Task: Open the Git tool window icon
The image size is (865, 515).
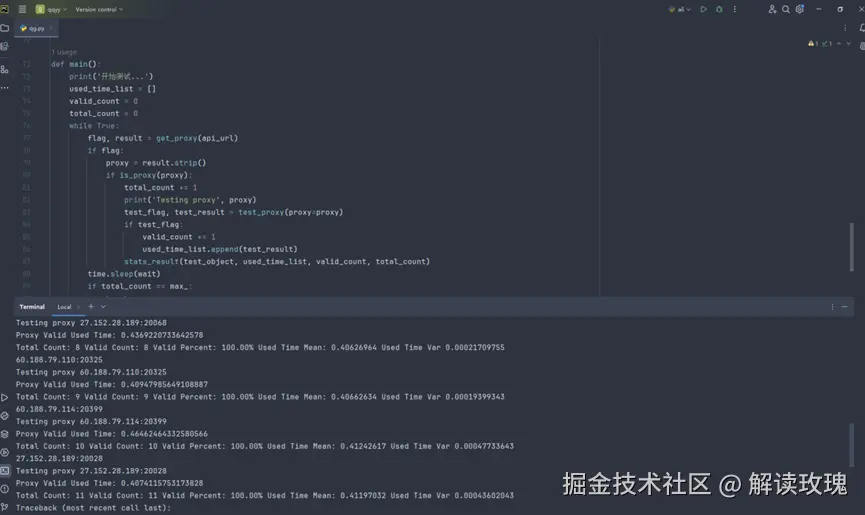Action: click(x=5, y=507)
